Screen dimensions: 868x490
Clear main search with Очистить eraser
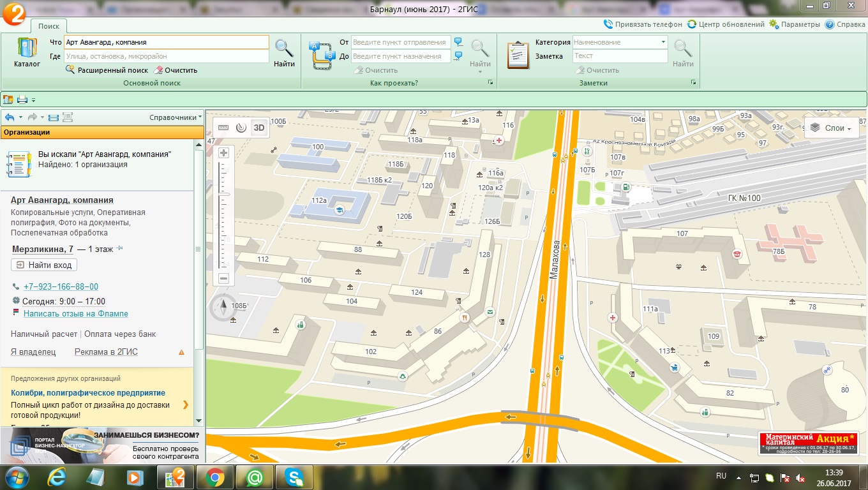[x=176, y=70]
